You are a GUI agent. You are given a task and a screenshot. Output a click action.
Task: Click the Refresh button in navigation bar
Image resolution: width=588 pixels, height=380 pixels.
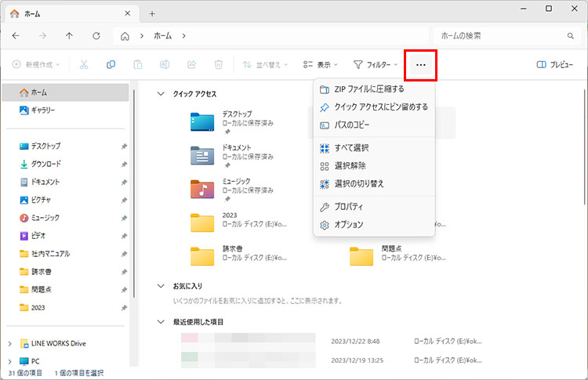pos(96,36)
